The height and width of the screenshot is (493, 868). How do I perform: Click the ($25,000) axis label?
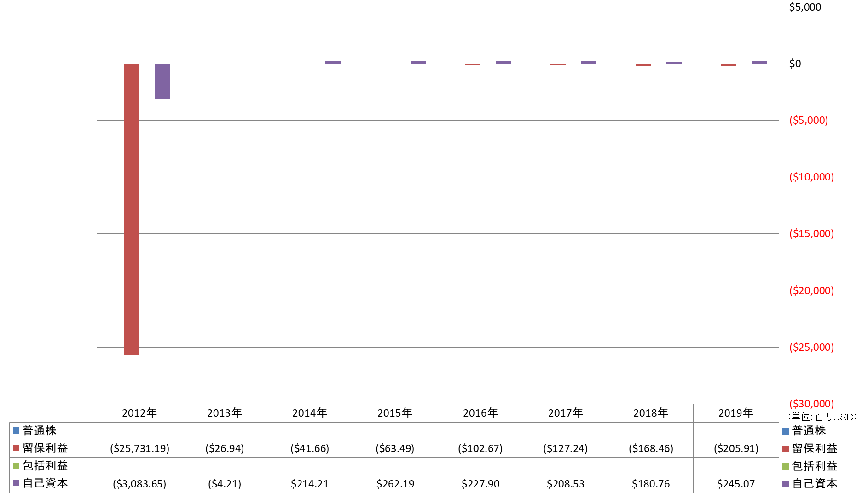(811, 347)
